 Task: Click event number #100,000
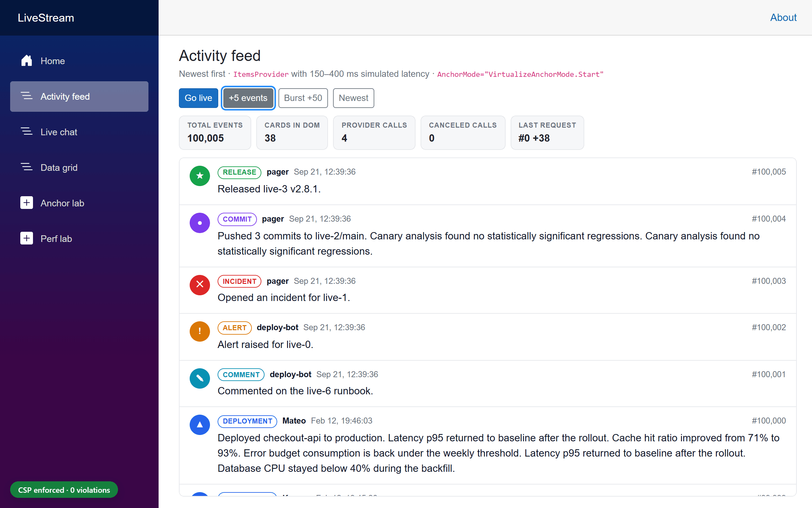click(769, 421)
